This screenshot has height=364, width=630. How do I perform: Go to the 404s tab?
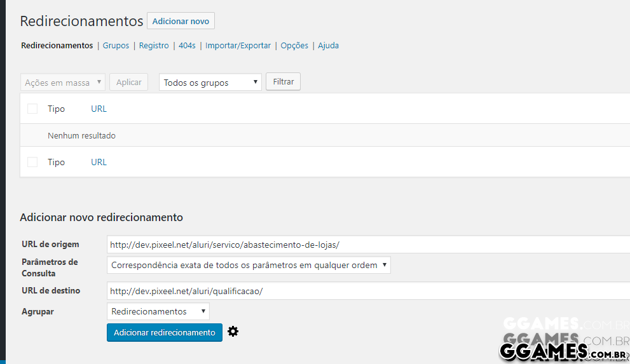coord(187,46)
